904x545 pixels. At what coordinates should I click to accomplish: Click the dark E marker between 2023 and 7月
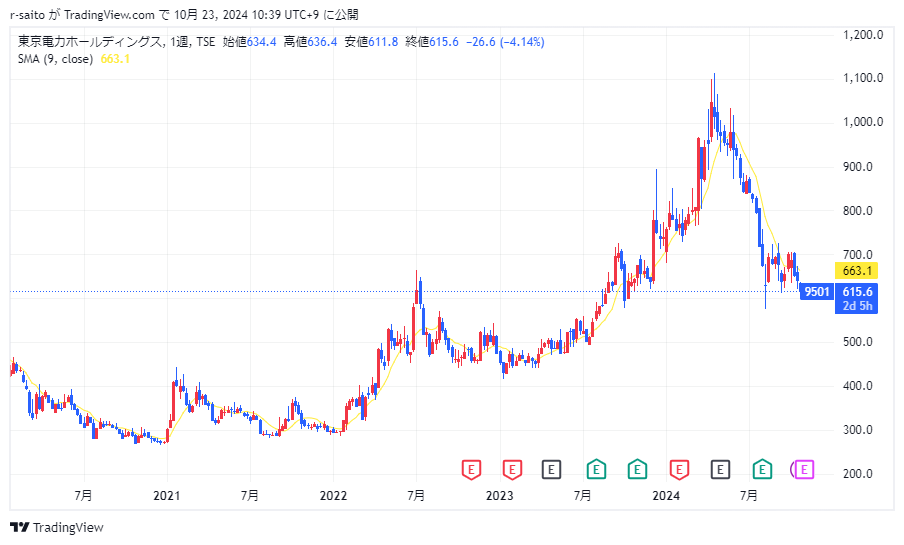point(551,469)
